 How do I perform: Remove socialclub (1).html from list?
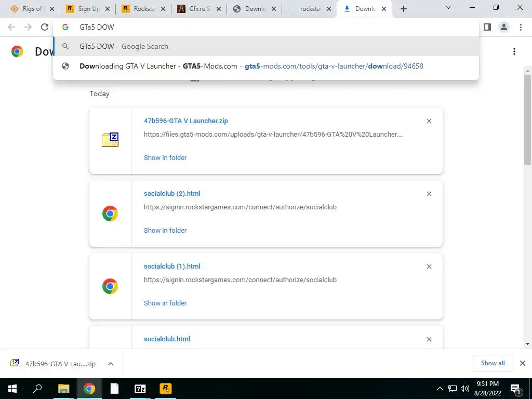(429, 267)
